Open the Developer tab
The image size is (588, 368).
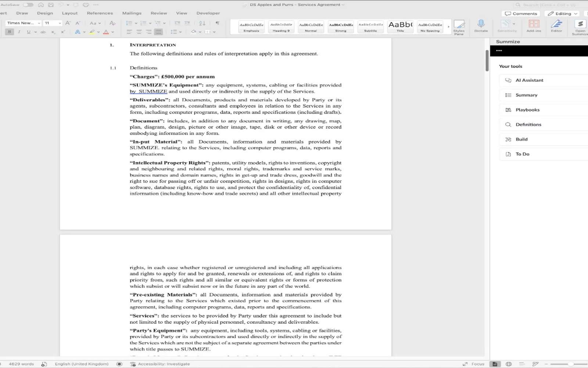[x=208, y=13]
